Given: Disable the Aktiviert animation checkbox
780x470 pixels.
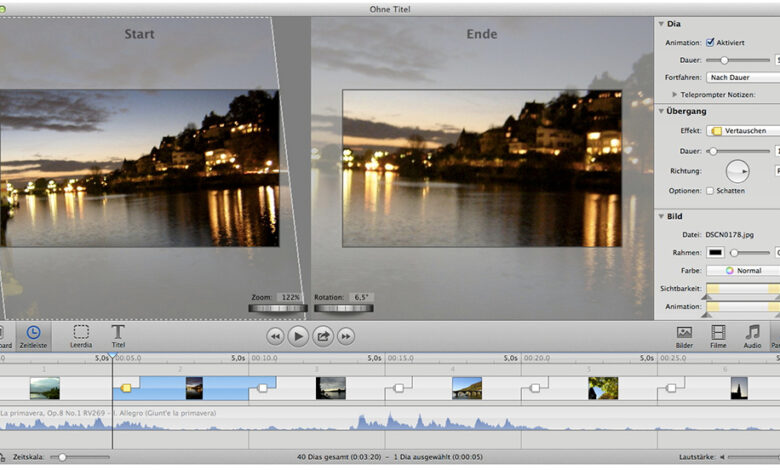Looking at the screenshot, I should [710, 43].
